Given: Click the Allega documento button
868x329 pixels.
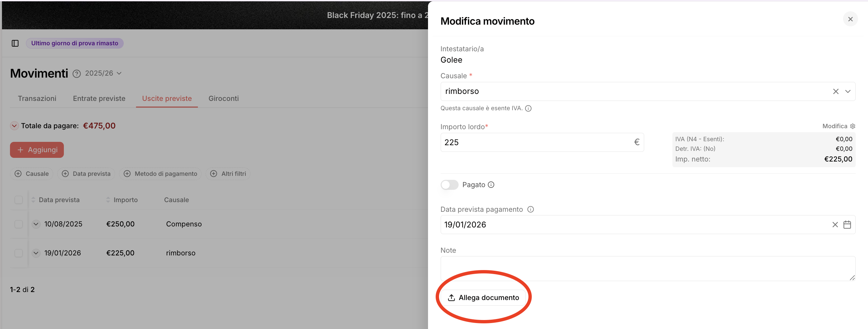Looking at the screenshot, I should 483,298.
